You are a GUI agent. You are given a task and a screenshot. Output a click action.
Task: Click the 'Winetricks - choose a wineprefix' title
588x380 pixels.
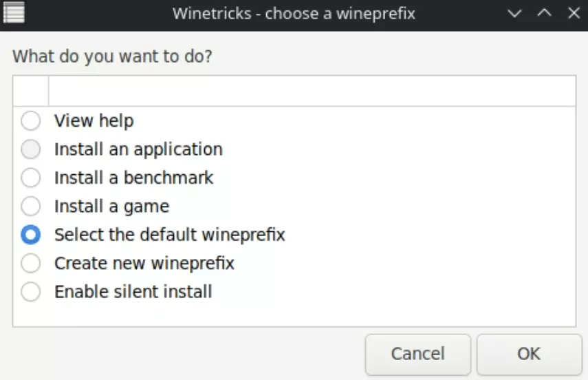pyautogui.click(x=294, y=13)
